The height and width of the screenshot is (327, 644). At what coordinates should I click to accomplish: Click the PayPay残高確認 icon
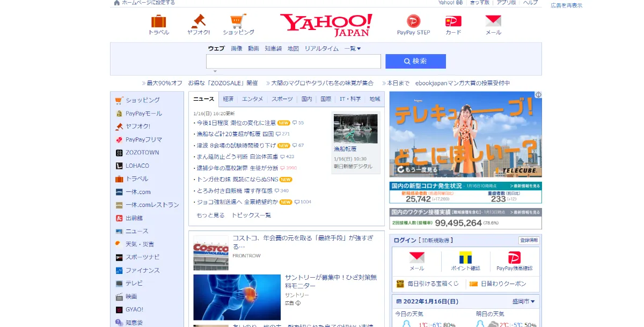click(514, 258)
